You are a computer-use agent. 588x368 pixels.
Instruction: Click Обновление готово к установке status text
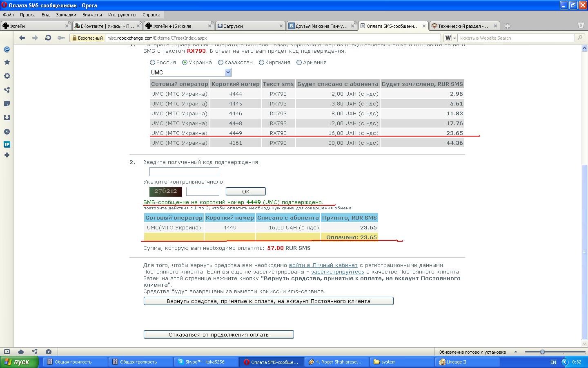[472, 352]
